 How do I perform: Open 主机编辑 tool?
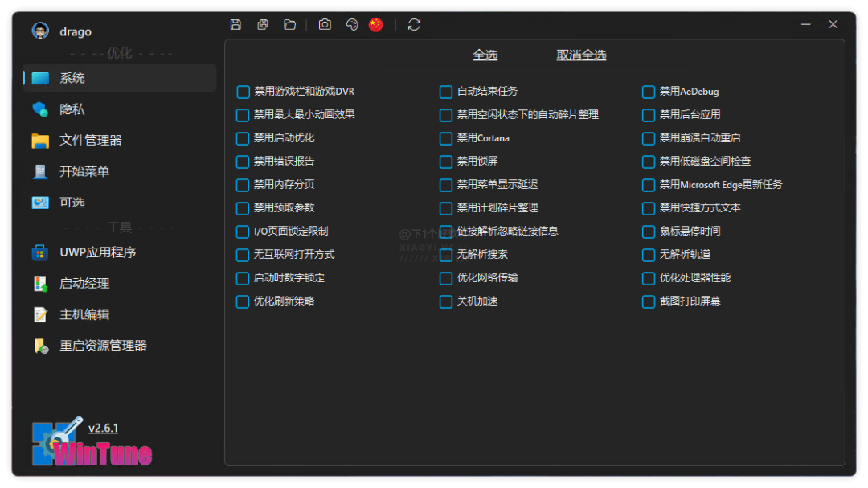(120, 314)
